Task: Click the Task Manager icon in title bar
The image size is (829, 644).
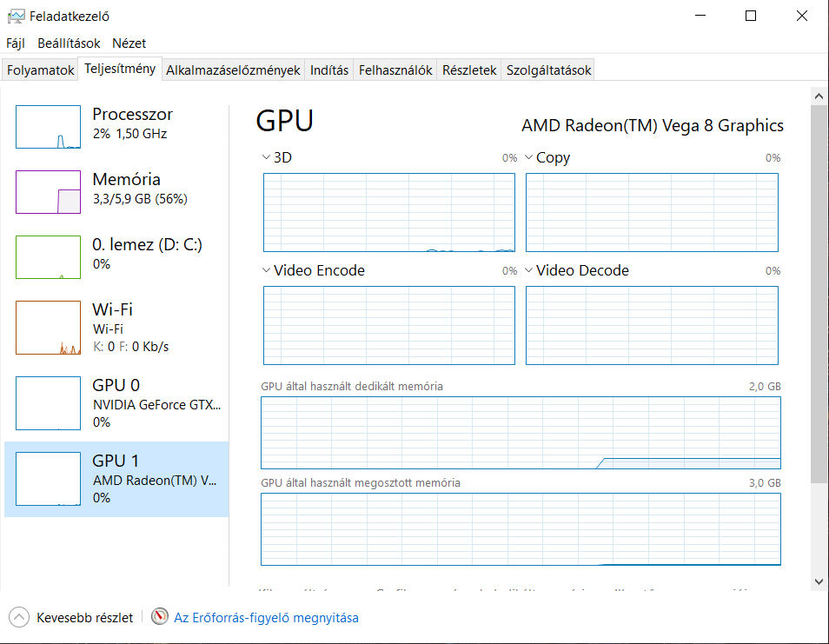Action: tap(16, 16)
